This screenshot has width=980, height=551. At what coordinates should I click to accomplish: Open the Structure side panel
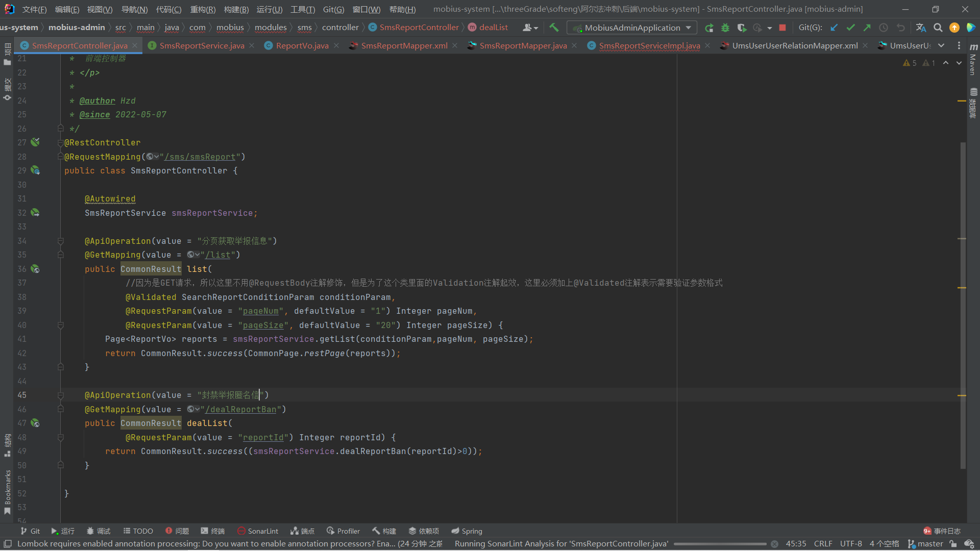coord(7,445)
